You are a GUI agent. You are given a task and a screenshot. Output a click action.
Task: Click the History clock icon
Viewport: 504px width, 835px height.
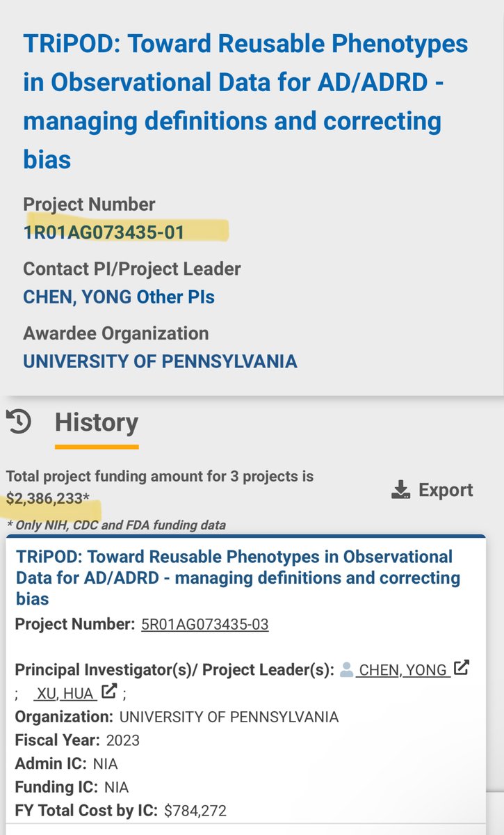(x=18, y=422)
